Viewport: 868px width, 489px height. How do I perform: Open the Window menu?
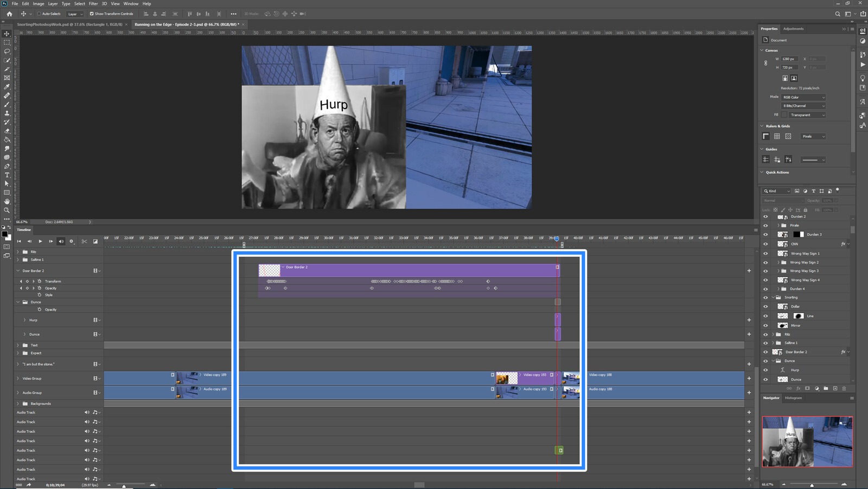(131, 4)
